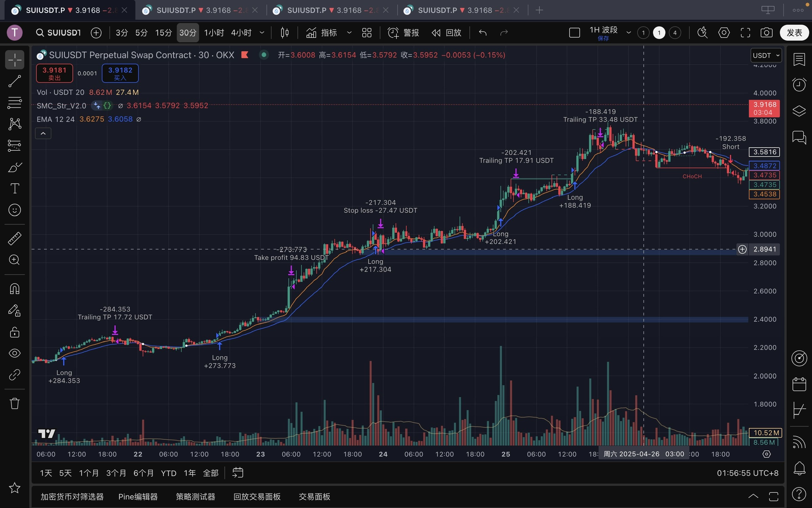The height and width of the screenshot is (508, 812).
Task: Click the red flag color marker
Action: click(245, 55)
